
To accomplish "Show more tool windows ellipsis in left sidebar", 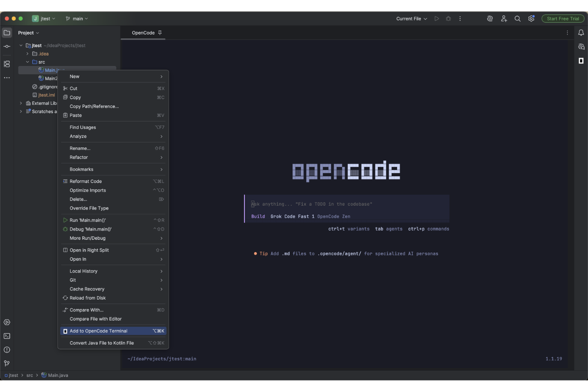I will 7,78.
